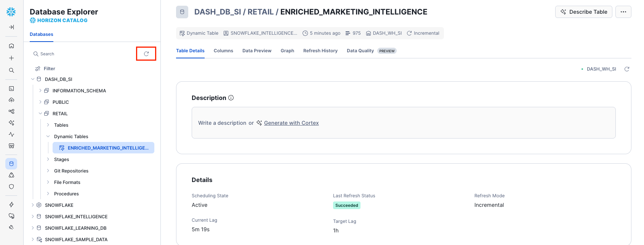Expand the INFORMATION_SCHEMA schema

coord(40,91)
